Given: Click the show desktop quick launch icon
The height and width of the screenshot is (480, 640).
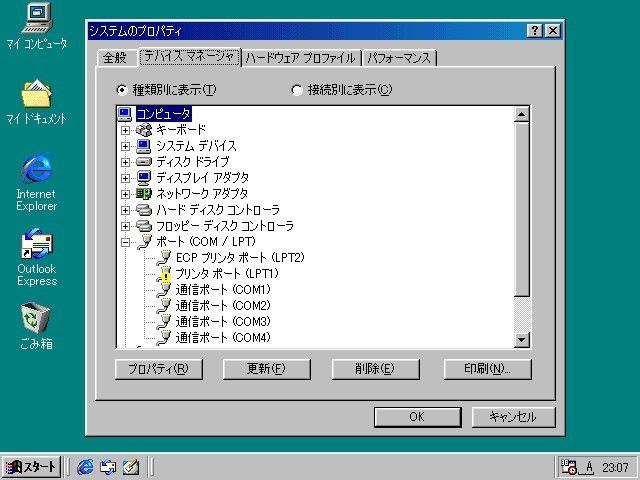Looking at the screenshot, I should [131, 467].
